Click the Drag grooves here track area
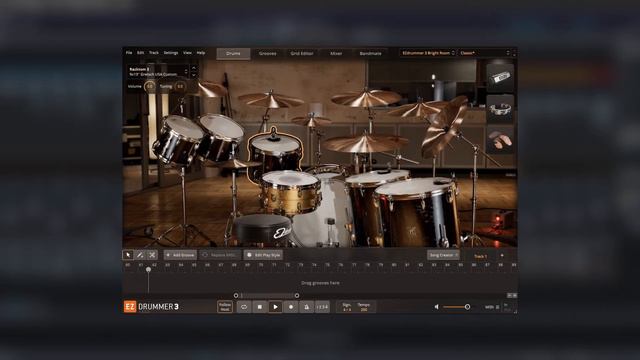The height and width of the screenshot is (360, 640). click(320, 282)
